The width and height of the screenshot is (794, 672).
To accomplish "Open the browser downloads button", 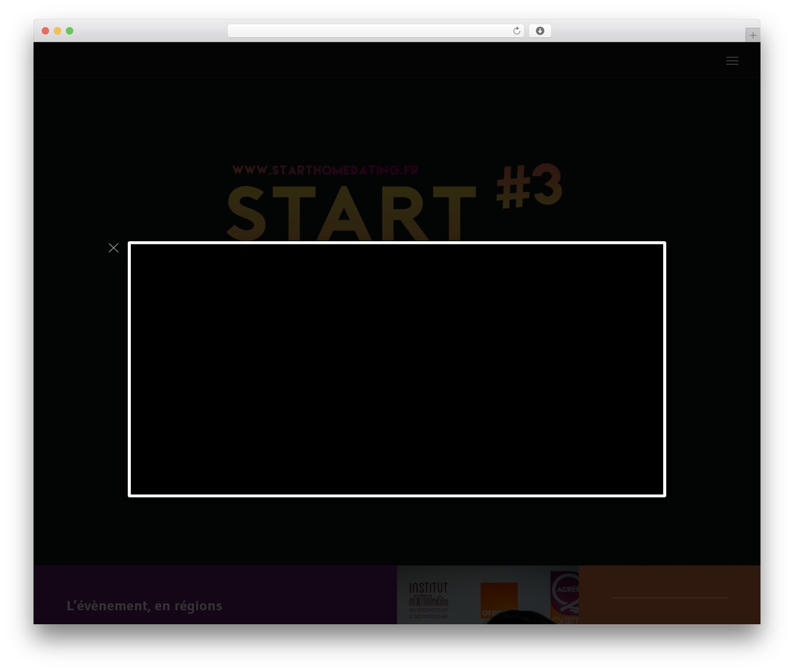I will 540,31.
